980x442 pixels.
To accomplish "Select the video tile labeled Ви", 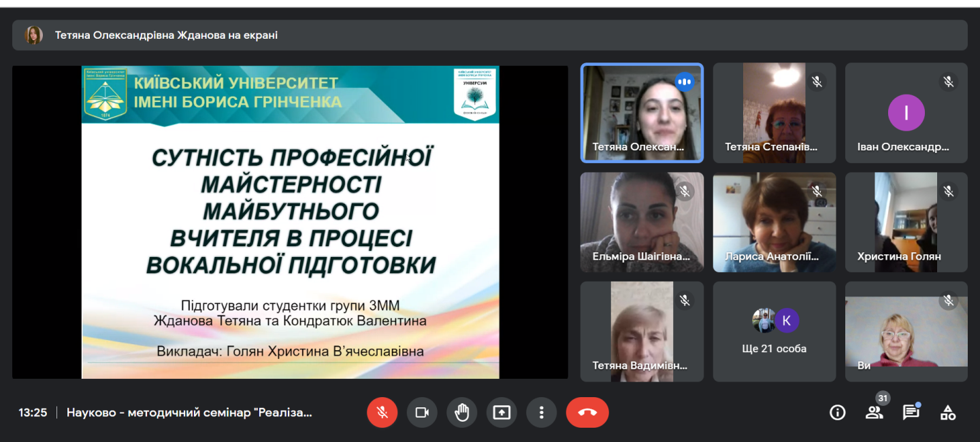I will tap(906, 332).
